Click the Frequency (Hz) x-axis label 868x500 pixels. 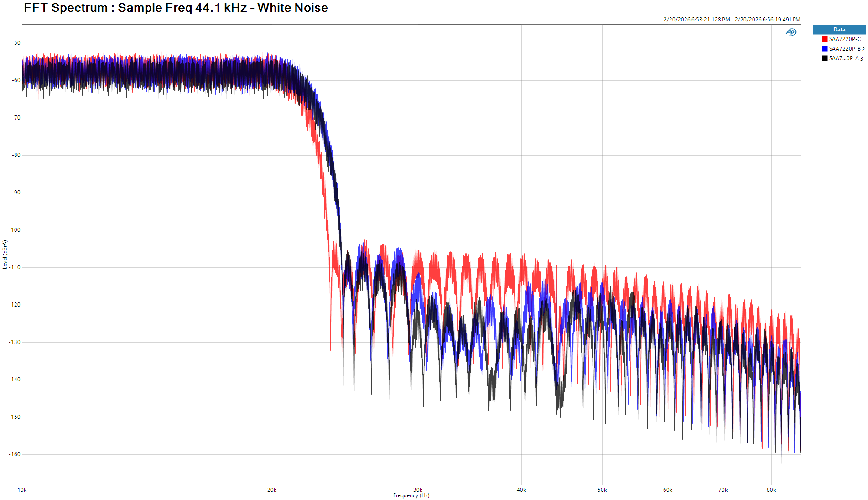[x=411, y=495]
